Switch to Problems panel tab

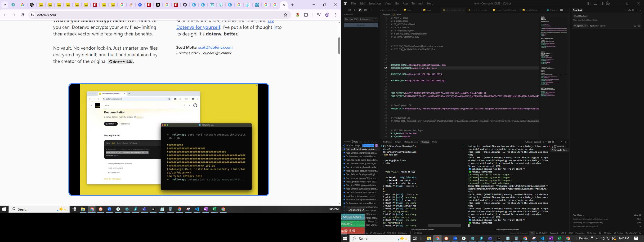387,142
